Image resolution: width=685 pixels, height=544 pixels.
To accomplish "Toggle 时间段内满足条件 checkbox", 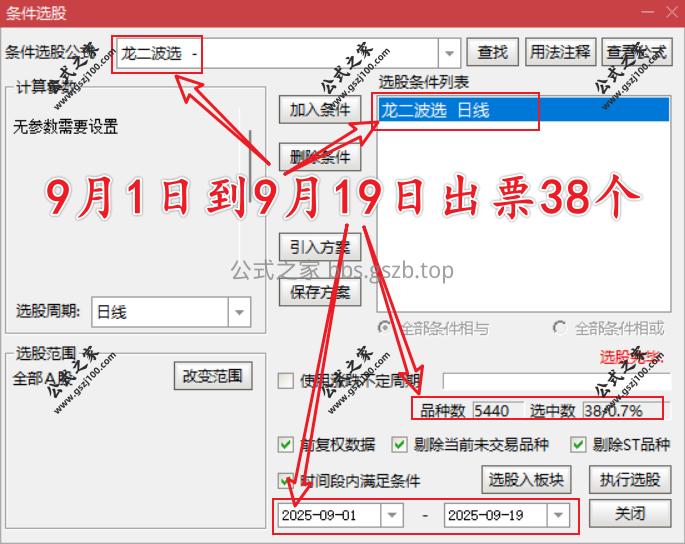I will [285, 481].
